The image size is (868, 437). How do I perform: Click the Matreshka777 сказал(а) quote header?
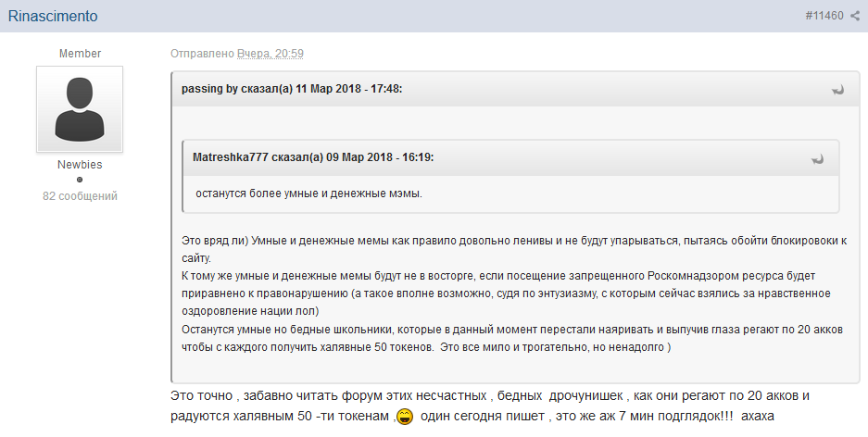click(313, 157)
